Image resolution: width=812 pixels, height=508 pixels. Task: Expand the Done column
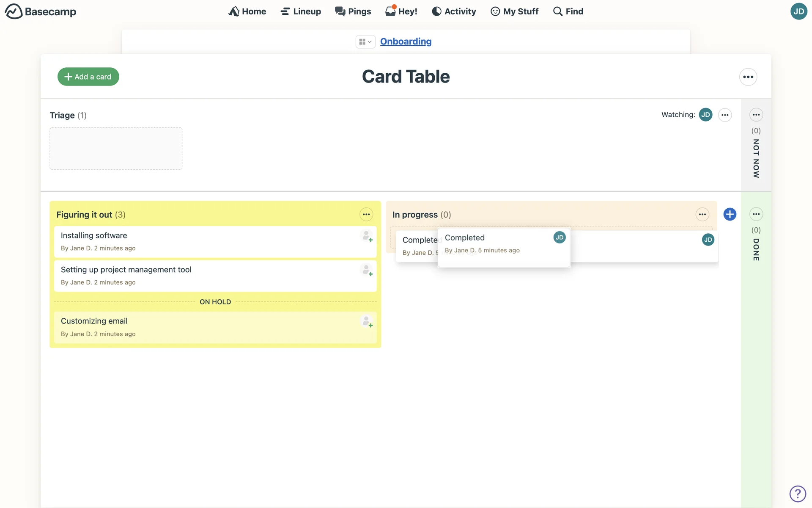coord(756,250)
